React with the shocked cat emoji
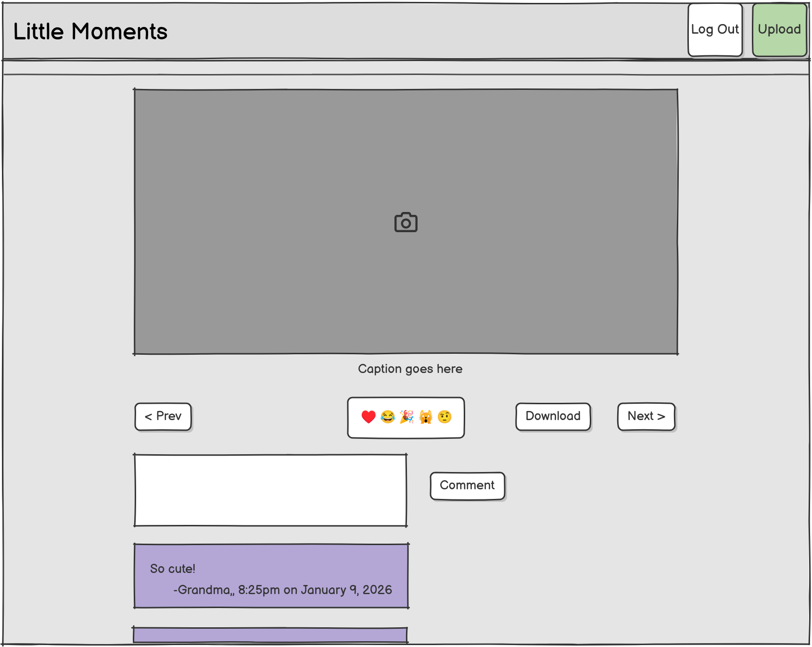The width and height of the screenshot is (812, 647). (426, 417)
